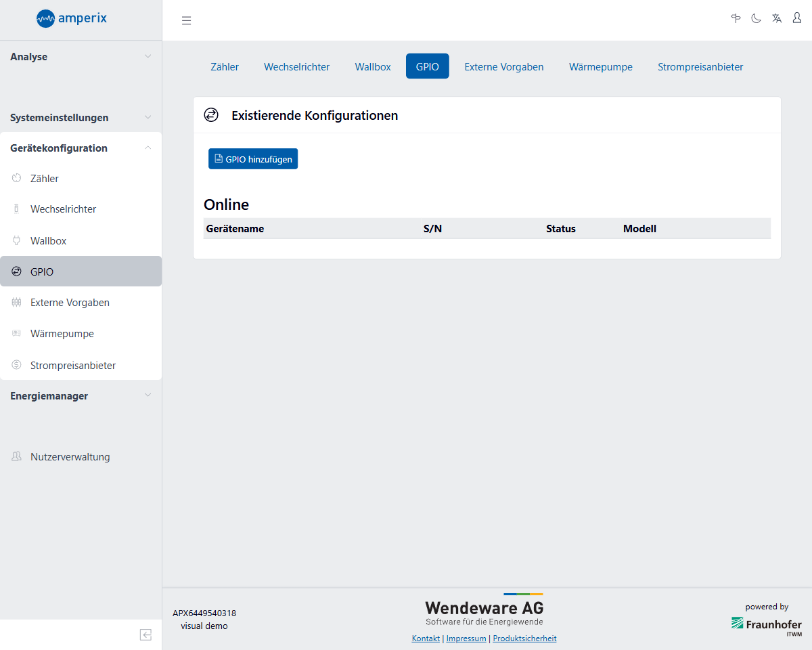Click the Zähler meter icon in sidebar
The image size is (812, 650).
click(17, 178)
